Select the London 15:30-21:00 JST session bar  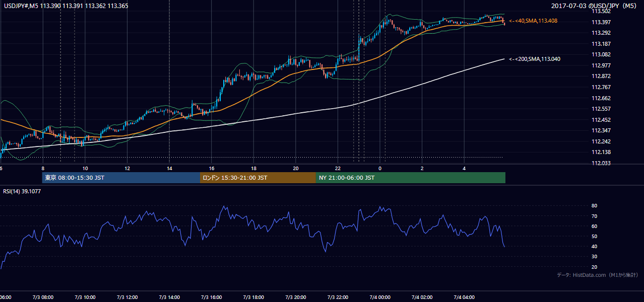point(258,178)
